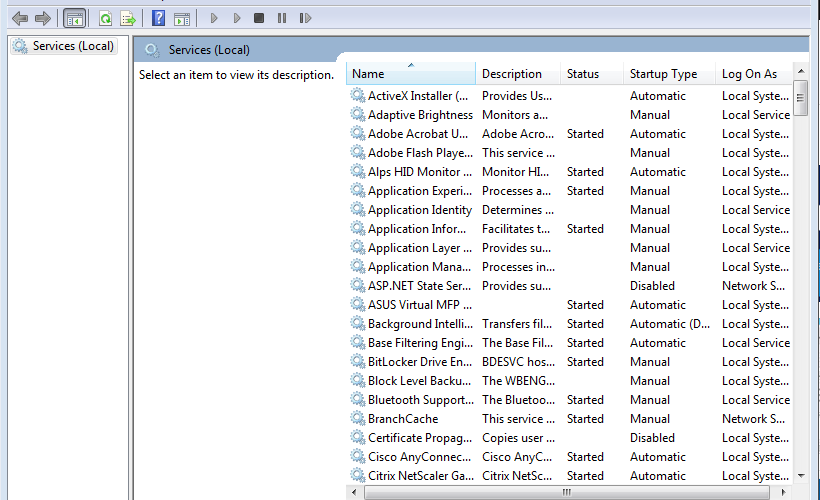Select the Adobe Flash Playe... service
820x500 pixels.
420,153
